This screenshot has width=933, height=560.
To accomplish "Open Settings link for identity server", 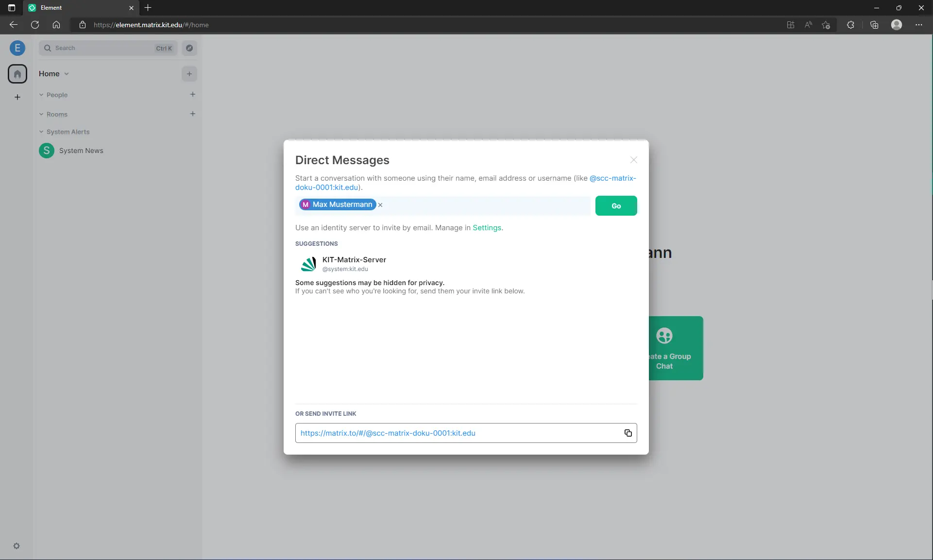I will tap(487, 228).
